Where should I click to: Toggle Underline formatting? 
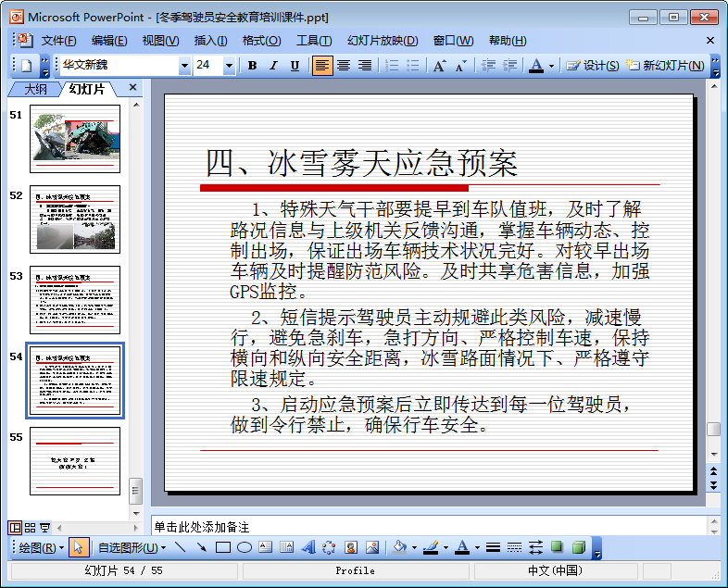(295, 66)
